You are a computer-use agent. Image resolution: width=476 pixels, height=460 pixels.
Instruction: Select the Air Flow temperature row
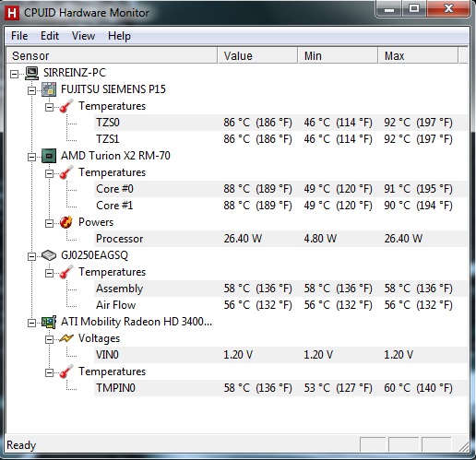click(x=280, y=305)
